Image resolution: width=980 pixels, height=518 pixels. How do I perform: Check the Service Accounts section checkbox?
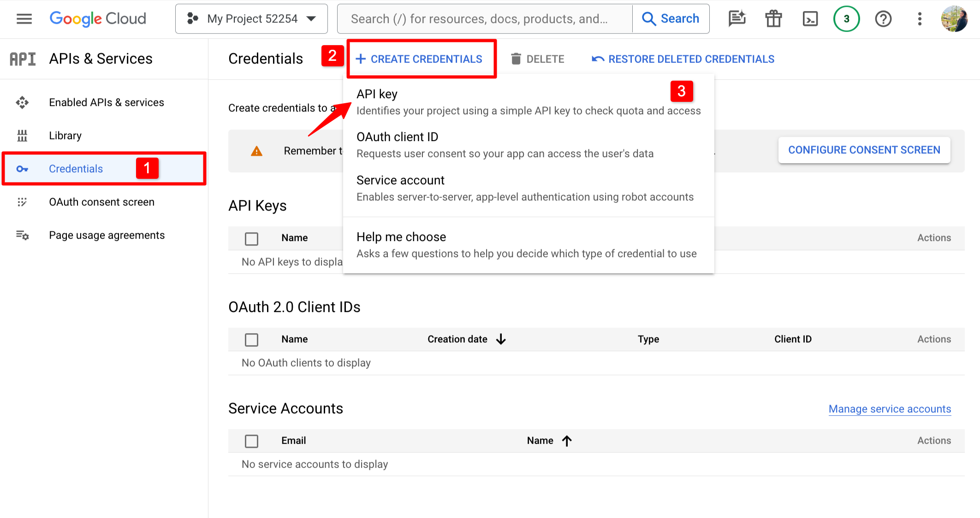click(x=251, y=440)
